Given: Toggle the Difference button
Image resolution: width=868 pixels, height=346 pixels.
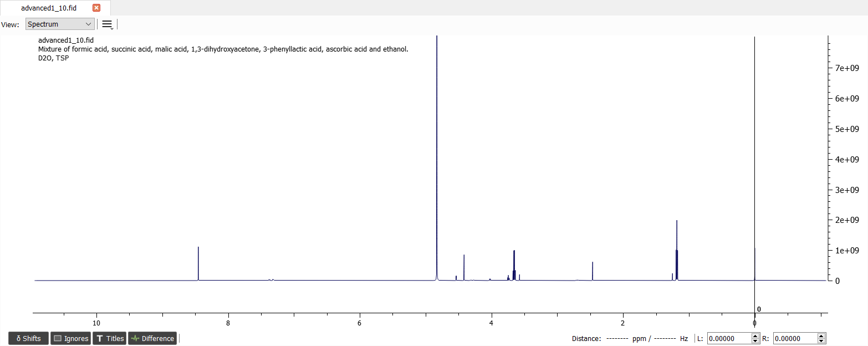Looking at the screenshot, I should [x=152, y=338].
